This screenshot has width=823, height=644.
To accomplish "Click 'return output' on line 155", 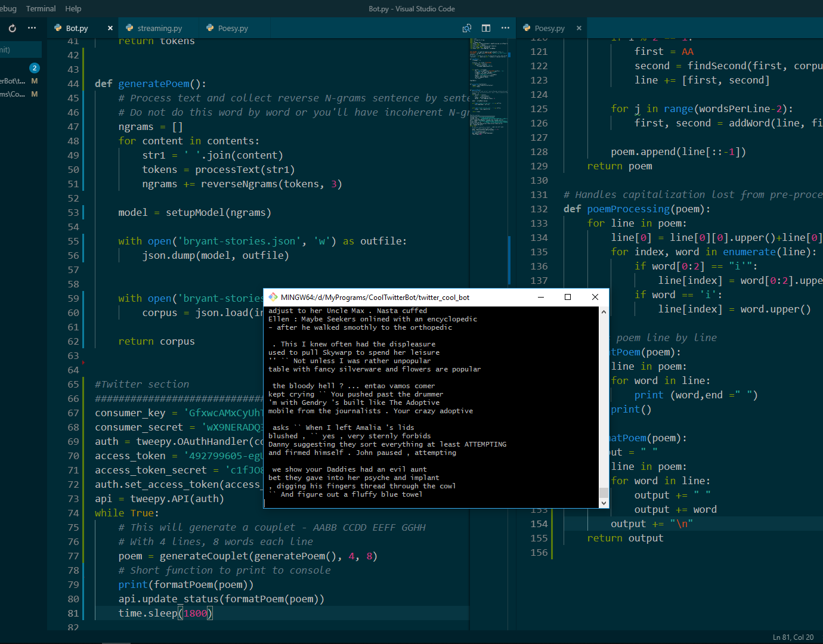I will 625,538.
